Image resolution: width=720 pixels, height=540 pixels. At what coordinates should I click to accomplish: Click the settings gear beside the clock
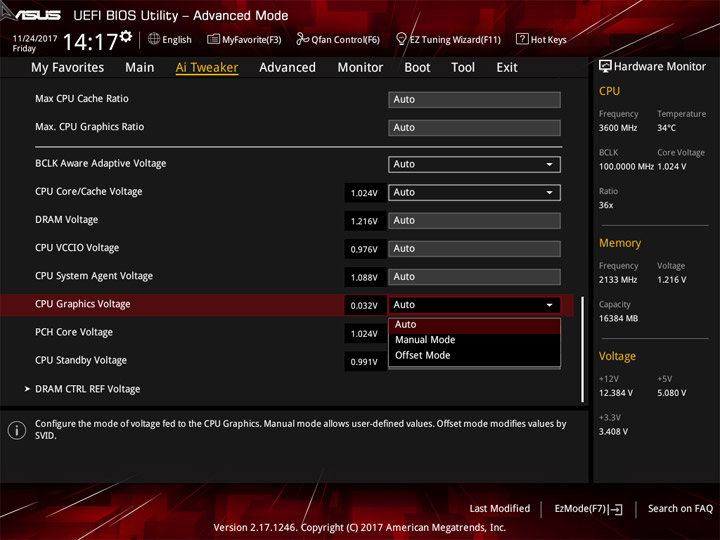(126, 36)
